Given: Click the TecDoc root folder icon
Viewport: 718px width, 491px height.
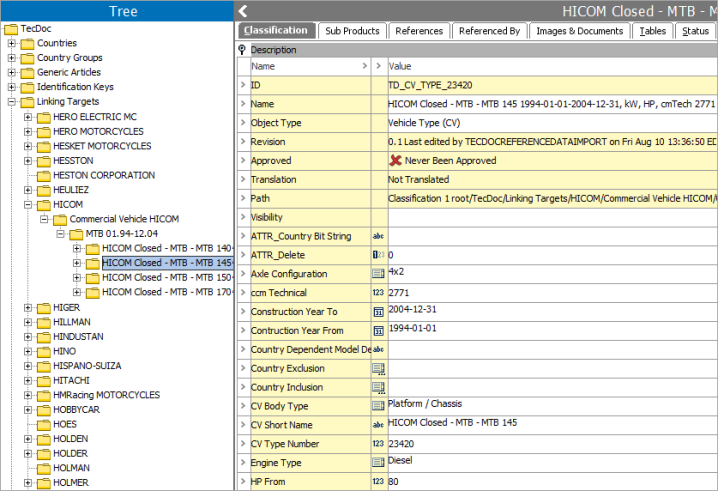Looking at the screenshot, I should pyautogui.click(x=11, y=29).
